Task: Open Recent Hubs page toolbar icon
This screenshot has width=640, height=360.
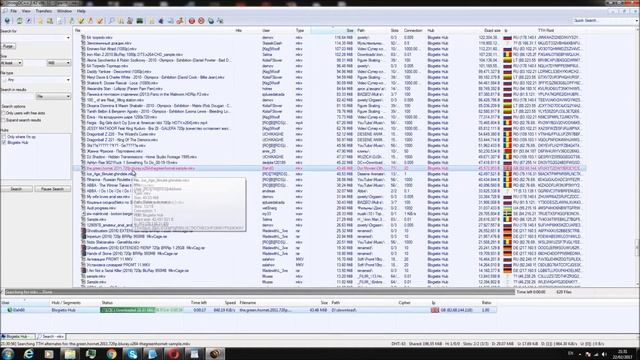Action: (x=60, y=20)
